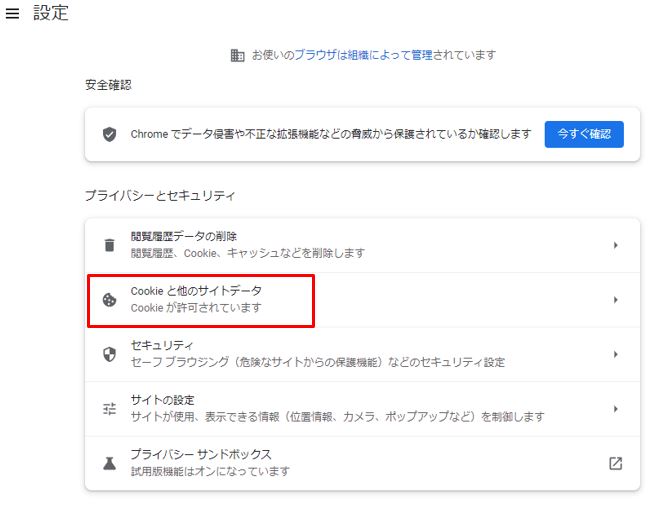Open 閲覧履歴データの削除 menu entry

tap(362, 245)
